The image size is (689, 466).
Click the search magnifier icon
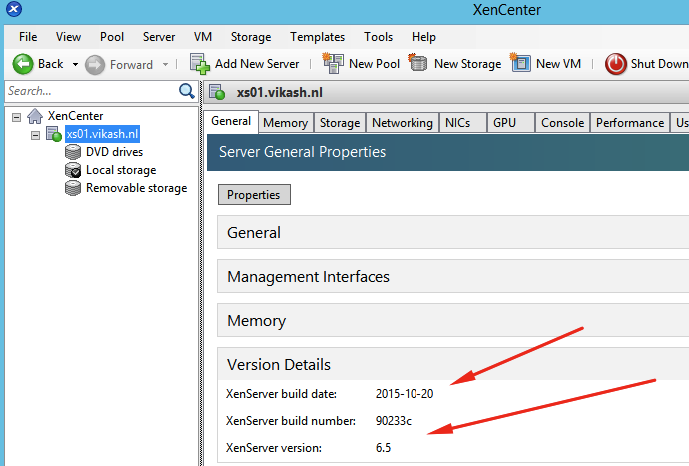click(186, 91)
